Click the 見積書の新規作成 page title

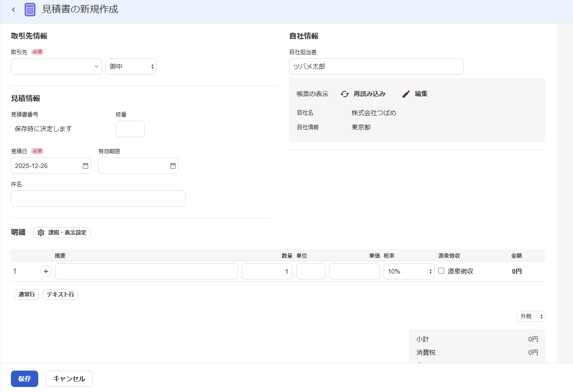(x=80, y=9)
